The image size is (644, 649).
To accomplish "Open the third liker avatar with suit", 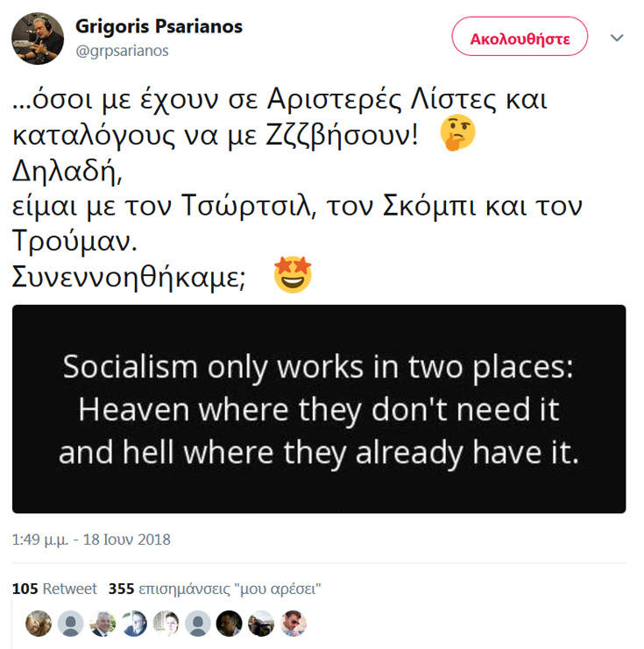I will (x=103, y=624).
